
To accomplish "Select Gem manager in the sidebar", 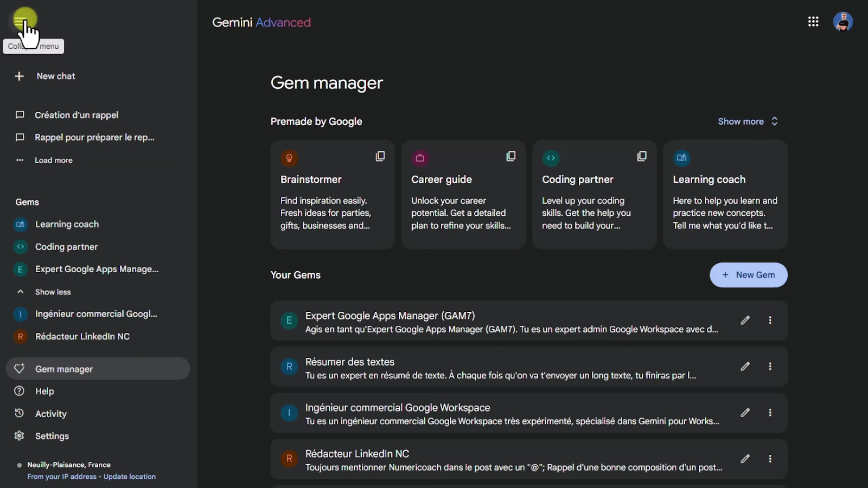I will click(x=98, y=369).
